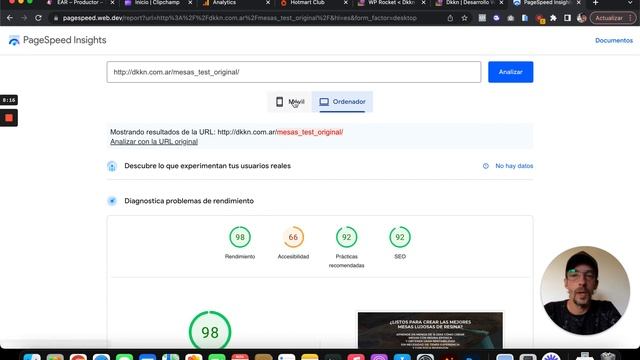Stop recording with the red square button

(9, 118)
